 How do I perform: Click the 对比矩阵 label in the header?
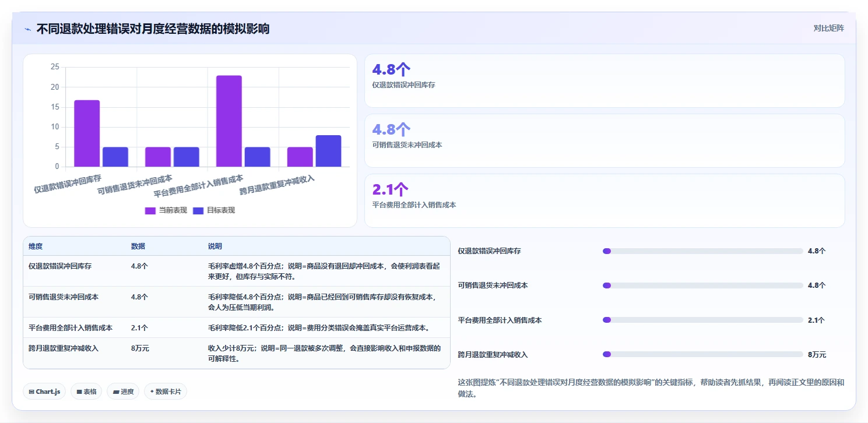click(x=829, y=28)
